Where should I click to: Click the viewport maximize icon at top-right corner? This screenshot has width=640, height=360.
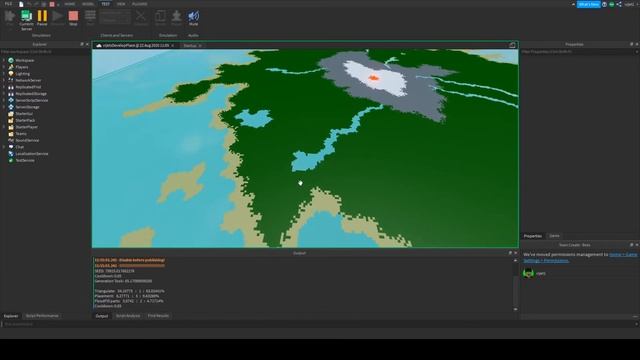tap(512, 45)
